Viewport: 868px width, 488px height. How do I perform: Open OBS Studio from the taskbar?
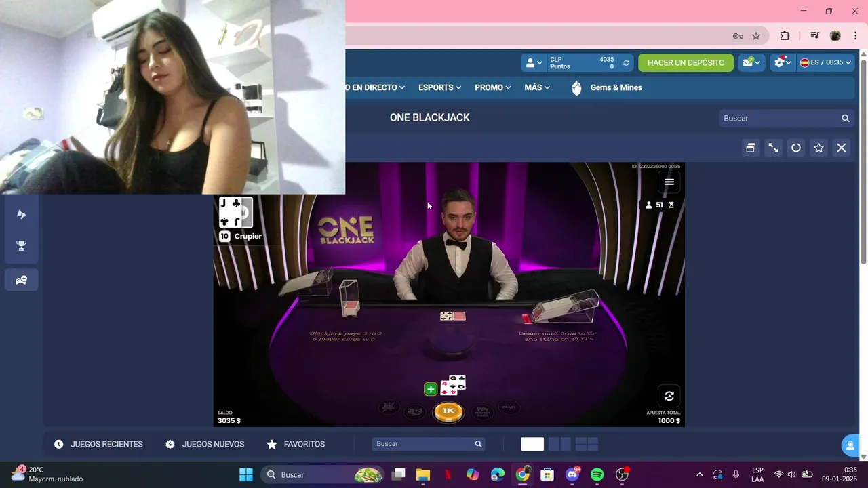click(x=623, y=474)
